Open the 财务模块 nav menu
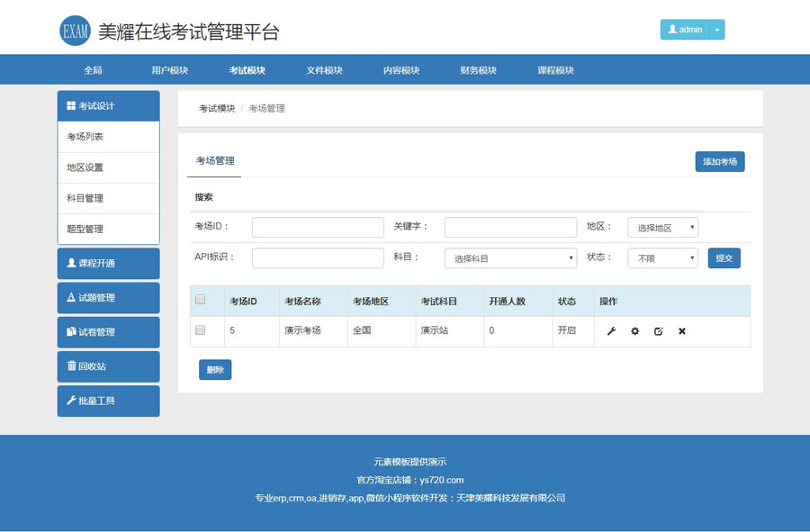The image size is (810, 532). tap(479, 70)
